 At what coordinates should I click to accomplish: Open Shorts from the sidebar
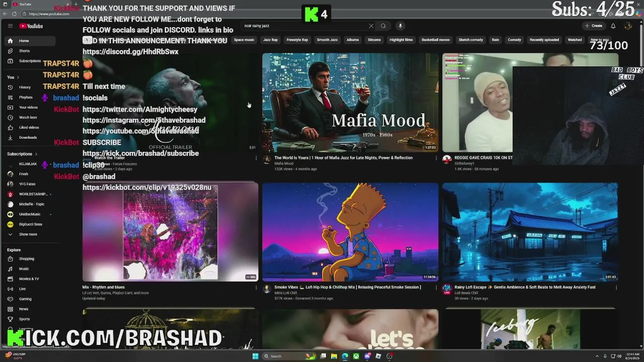coord(23,51)
